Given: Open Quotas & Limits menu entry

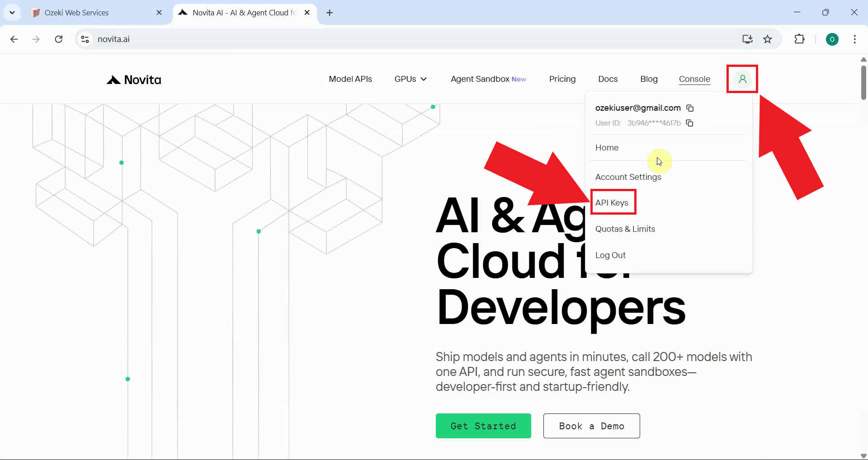Looking at the screenshot, I should (x=625, y=229).
